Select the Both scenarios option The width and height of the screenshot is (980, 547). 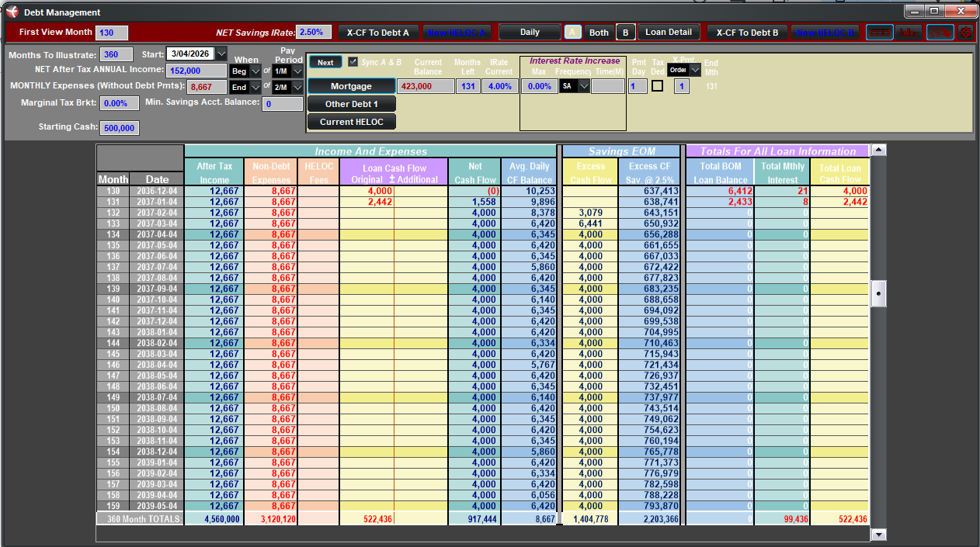coord(599,33)
